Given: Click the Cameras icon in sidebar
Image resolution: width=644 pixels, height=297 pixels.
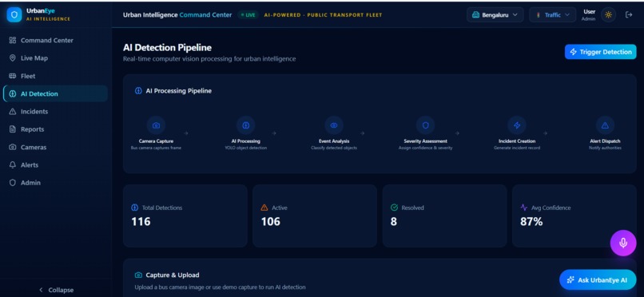Looking at the screenshot, I should (12, 147).
